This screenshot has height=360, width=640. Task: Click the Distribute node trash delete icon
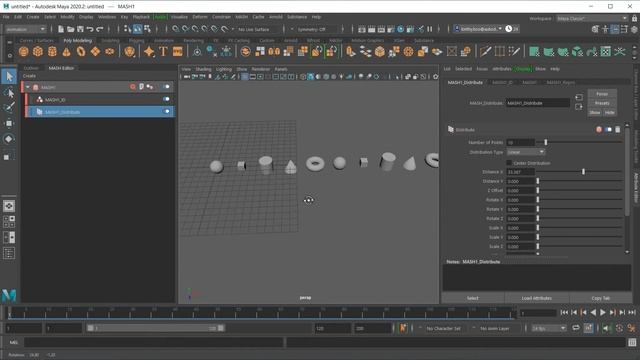click(x=618, y=129)
